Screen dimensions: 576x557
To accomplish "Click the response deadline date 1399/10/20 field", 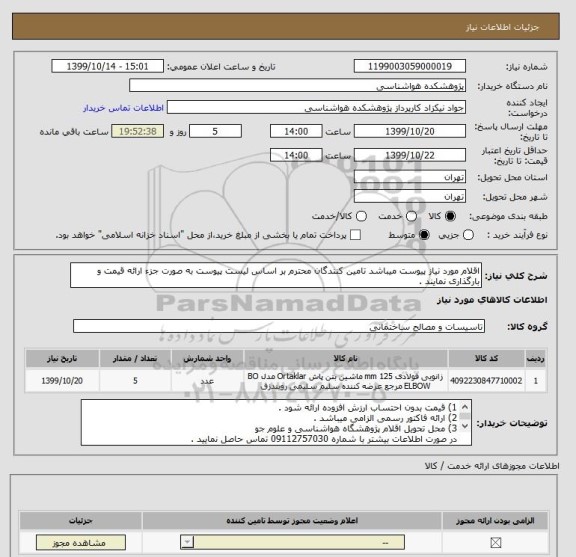I will (410, 132).
